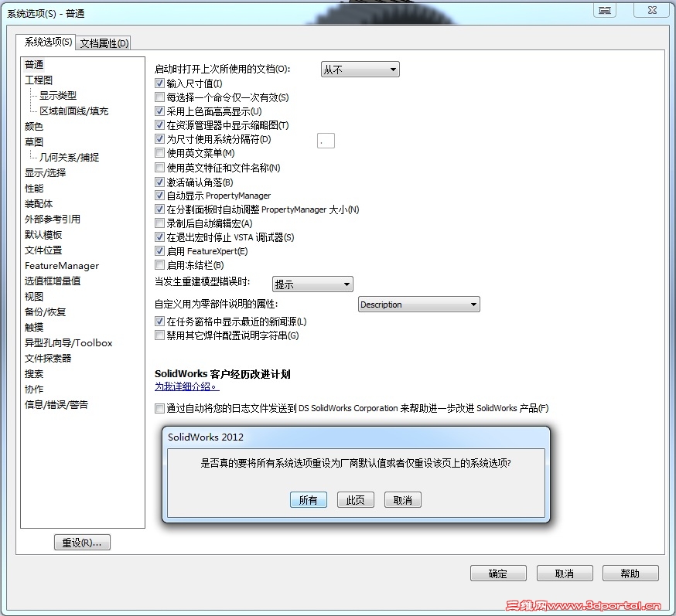Toggle 在分割面板时自动调整 PropertyManager 大小
Image resolution: width=676 pixels, height=616 pixels.
pos(159,209)
